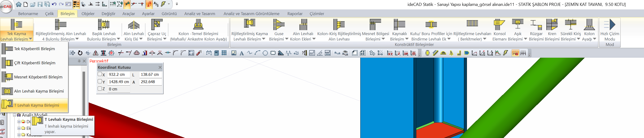Tick the Z coordinate checkbox

[x=100, y=89]
